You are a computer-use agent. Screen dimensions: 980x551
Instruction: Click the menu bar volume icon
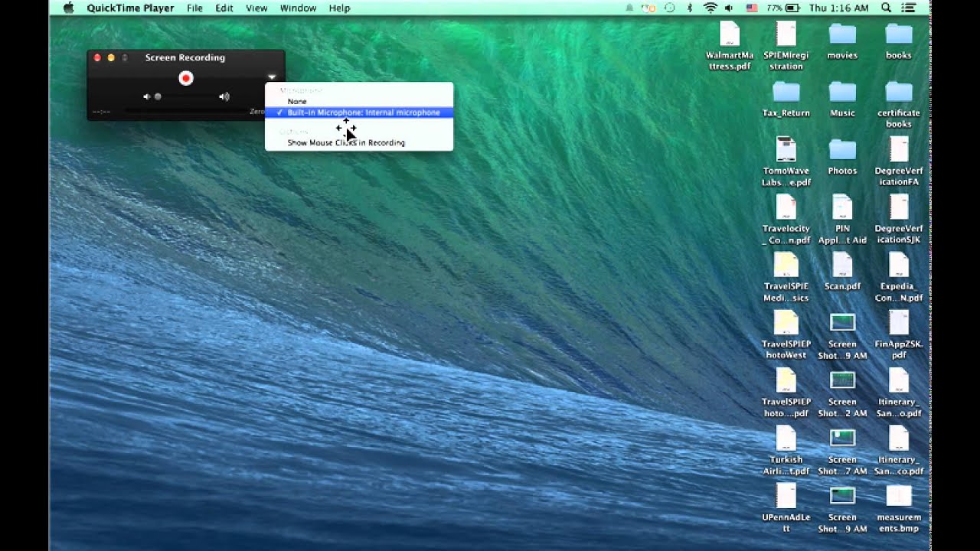click(x=729, y=8)
